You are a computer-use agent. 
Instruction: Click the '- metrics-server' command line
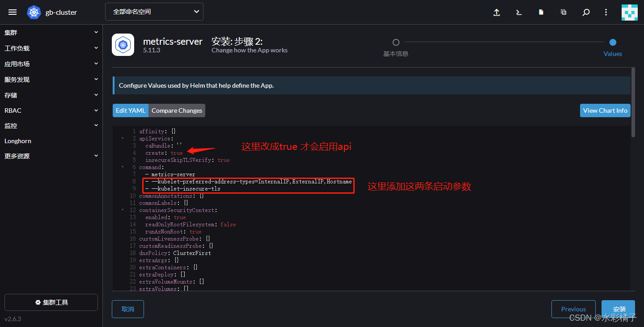pyautogui.click(x=170, y=174)
